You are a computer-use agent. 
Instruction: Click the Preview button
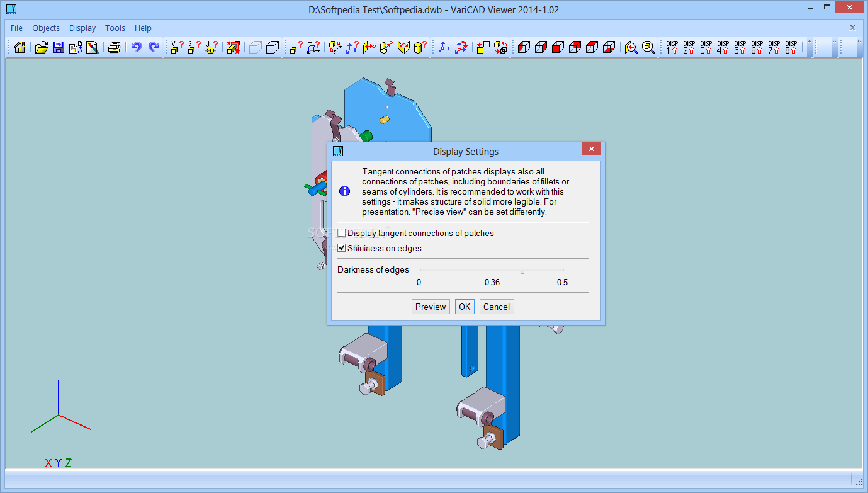click(x=431, y=307)
